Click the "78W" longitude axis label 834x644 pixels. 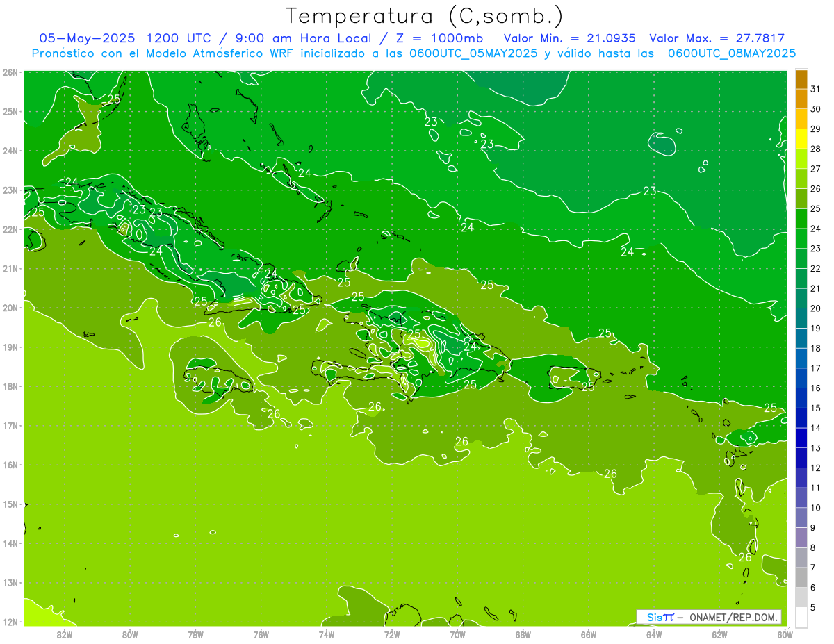click(x=195, y=634)
